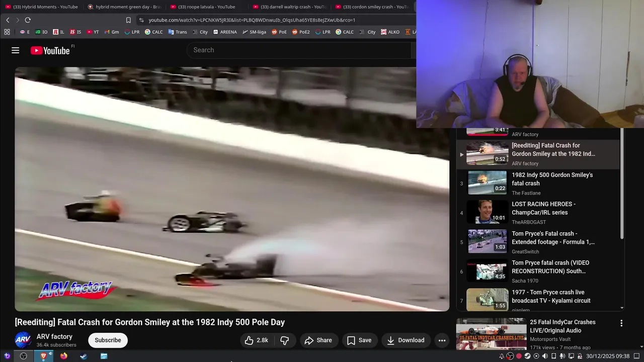Play 1977 Tom Pryce crash live broadcast
644x362 pixels.
[538, 300]
